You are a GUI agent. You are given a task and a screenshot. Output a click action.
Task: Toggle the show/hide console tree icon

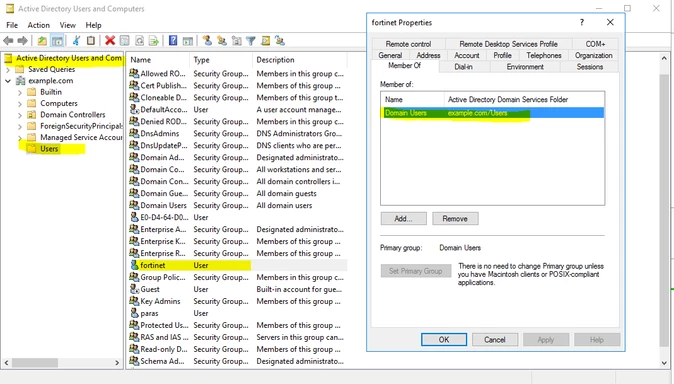coord(57,41)
